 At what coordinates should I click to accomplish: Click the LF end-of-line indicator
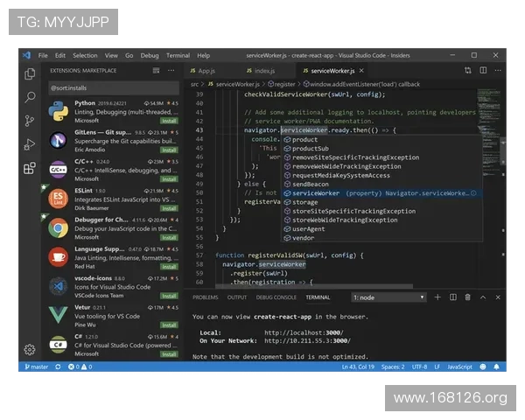click(437, 367)
